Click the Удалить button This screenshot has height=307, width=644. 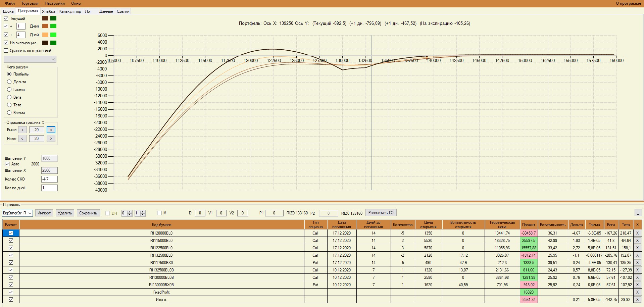click(65, 213)
